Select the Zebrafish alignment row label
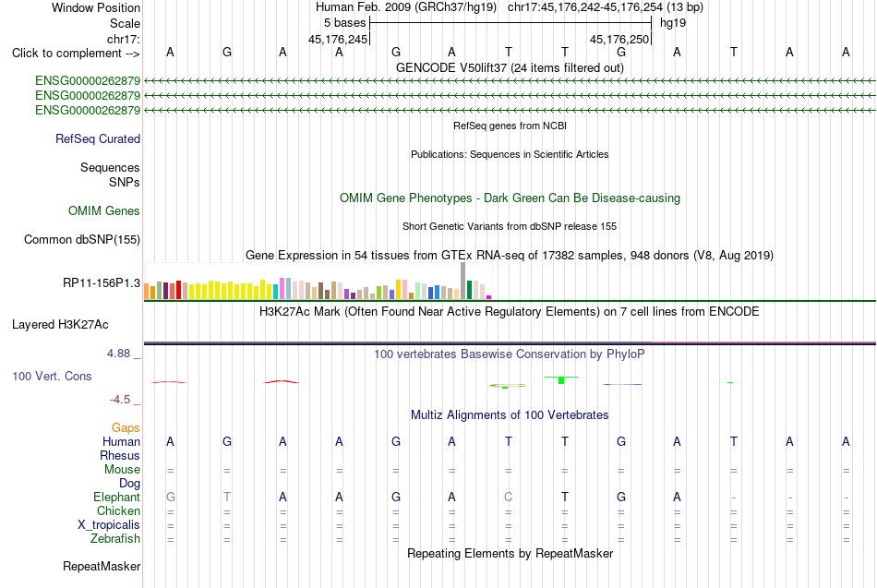Screen dimensions: 877x588 115,539
